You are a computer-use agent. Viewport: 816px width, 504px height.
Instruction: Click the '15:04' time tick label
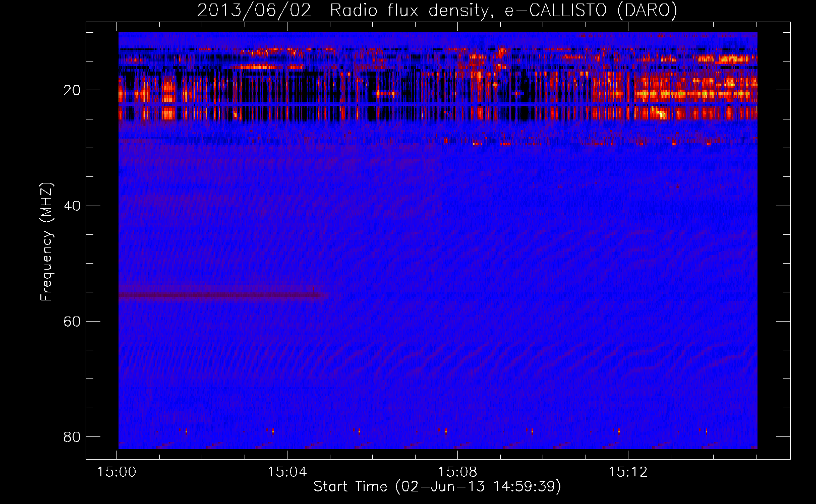[x=287, y=472]
